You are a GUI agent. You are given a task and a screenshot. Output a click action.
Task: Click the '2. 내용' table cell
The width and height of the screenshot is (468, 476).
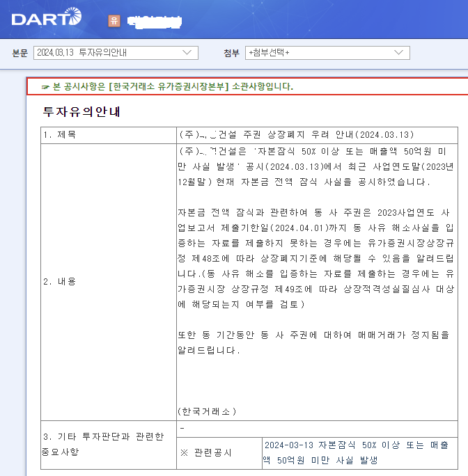pos(109,282)
